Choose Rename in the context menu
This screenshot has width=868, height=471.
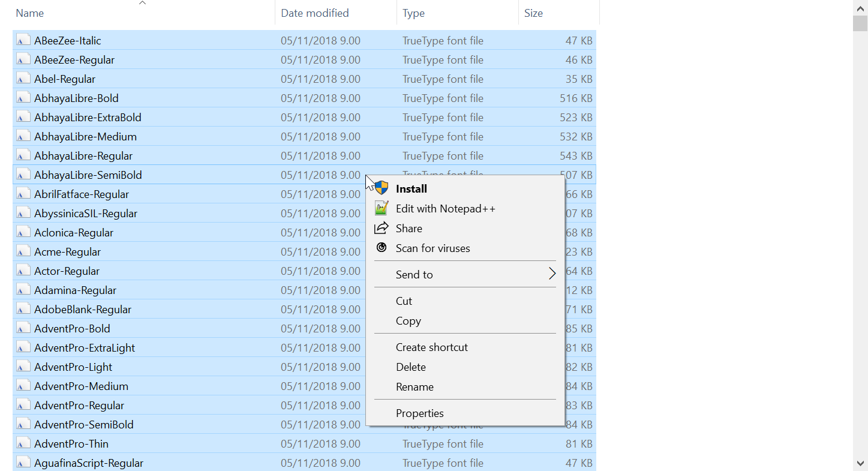(465, 386)
